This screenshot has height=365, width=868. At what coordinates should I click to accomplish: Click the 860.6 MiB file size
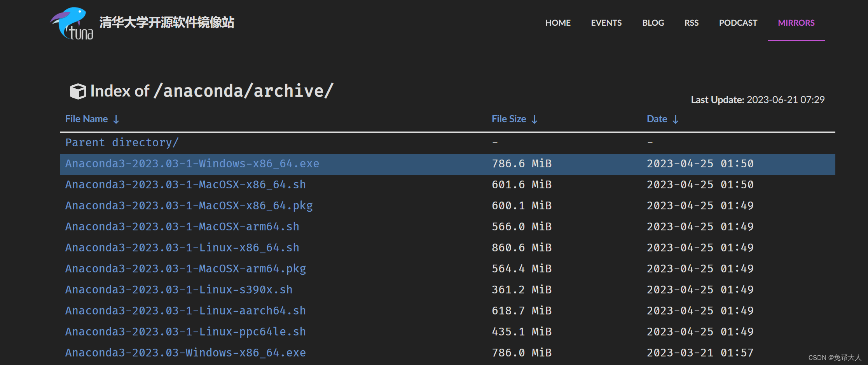point(522,248)
